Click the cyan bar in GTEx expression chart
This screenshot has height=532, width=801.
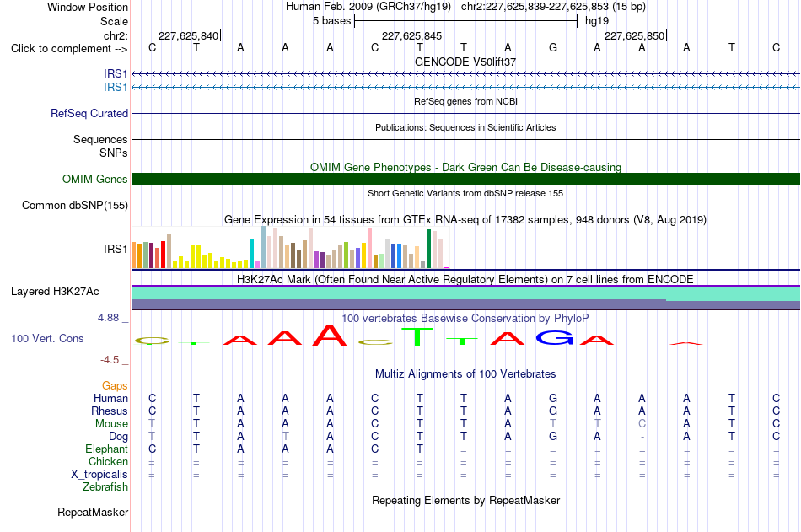coord(251,254)
